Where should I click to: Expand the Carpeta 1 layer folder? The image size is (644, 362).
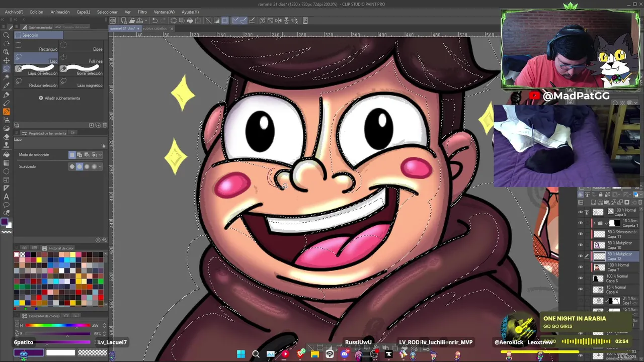[x=594, y=223]
